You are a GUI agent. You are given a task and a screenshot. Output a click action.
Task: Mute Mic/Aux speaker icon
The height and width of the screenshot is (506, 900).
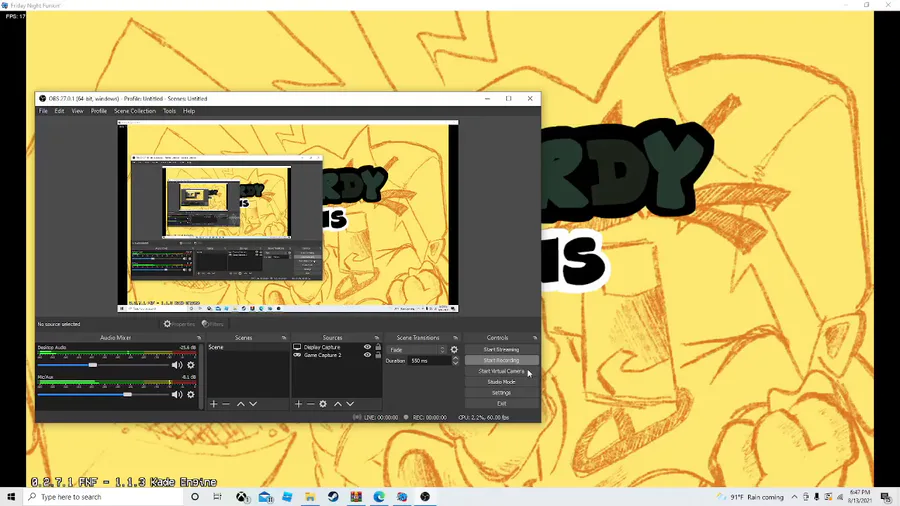click(177, 395)
